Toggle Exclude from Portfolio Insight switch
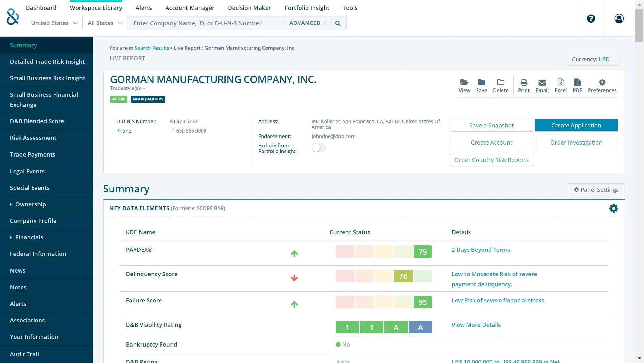Image resolution: width=644 pixels, height=363 pixels. [x=318, y=147]
